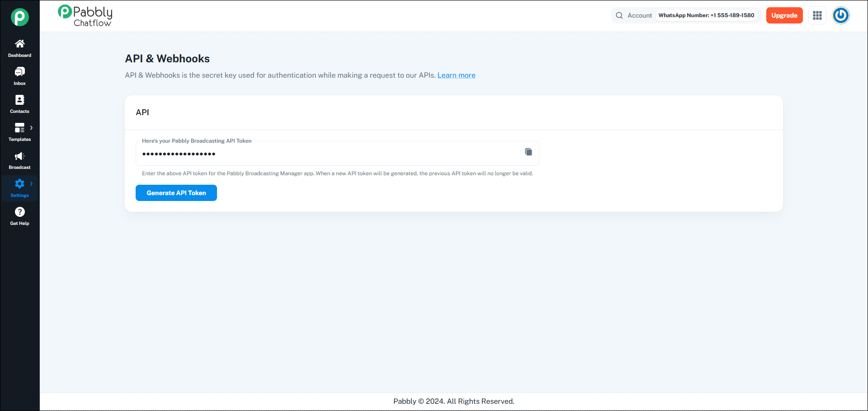868x411 pixels.
Task: Select the Settings gear icon
Action: point(20,184)
